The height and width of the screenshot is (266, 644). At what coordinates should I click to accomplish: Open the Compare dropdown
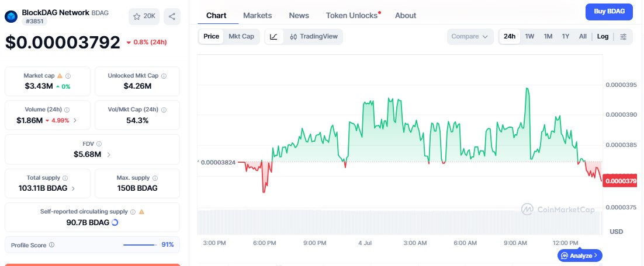470,37
